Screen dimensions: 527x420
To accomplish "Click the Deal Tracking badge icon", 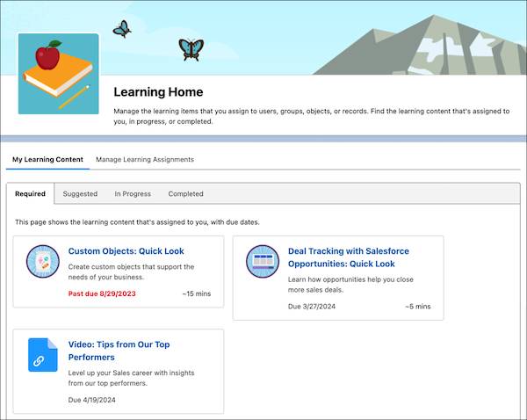I will tap(263, 261).
